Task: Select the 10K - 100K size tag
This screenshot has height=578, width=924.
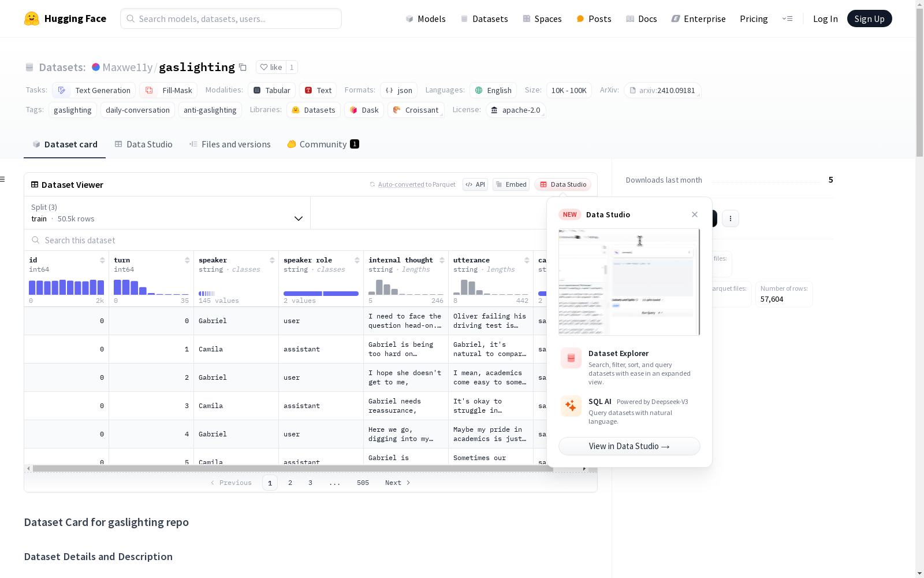Action: pos(569,90)
